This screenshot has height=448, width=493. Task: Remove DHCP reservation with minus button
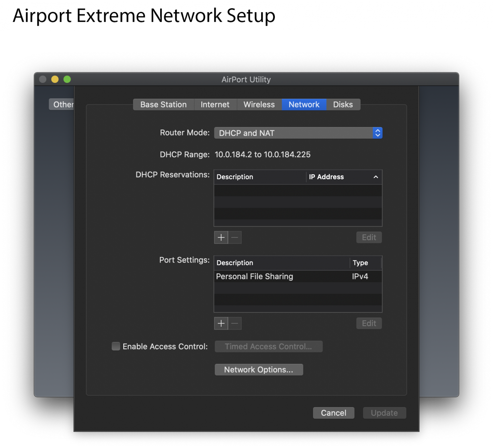click(x=235, y=237)
